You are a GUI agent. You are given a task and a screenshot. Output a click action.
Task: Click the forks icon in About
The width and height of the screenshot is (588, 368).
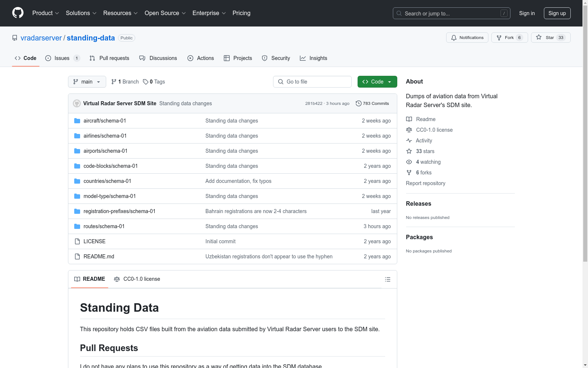pyautogui.click(x=409, y=173)
